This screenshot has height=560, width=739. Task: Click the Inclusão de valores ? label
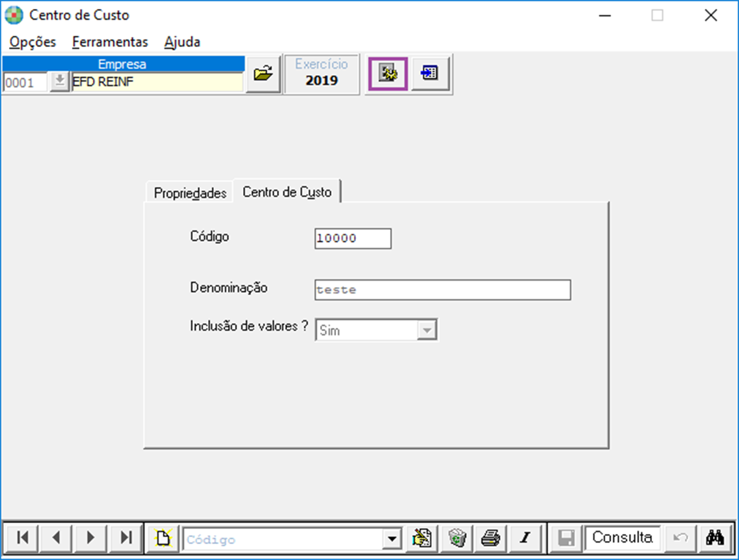tap(249, 326)
